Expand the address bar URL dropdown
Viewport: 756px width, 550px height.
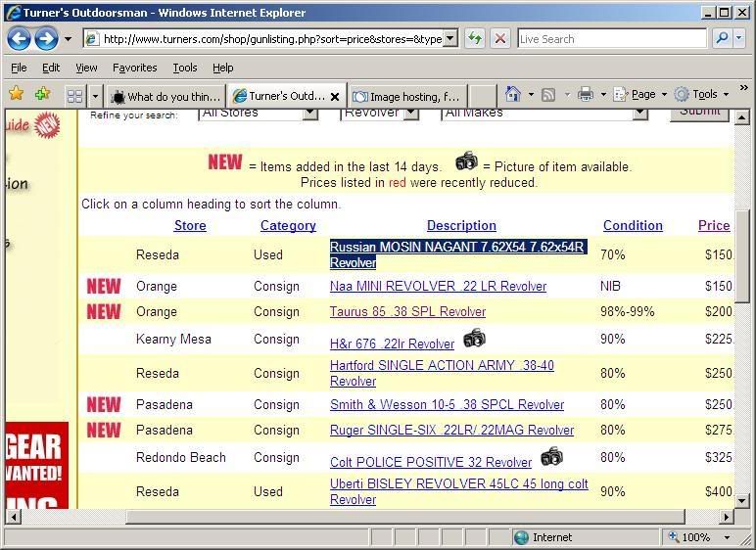point(450,39)
